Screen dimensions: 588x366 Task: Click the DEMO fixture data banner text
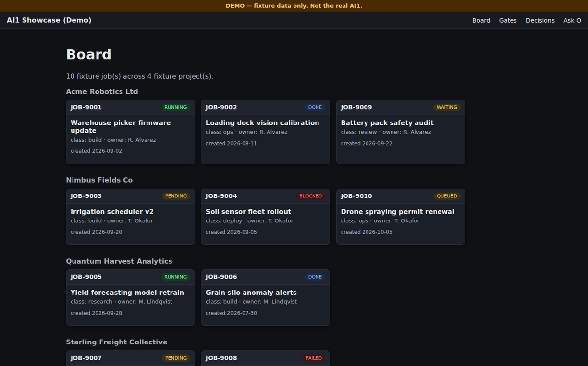294,6
